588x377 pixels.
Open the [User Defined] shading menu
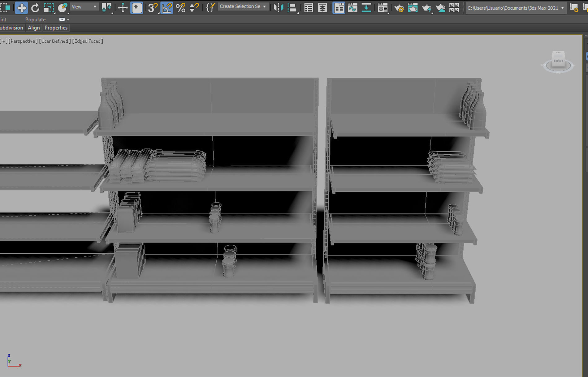coord(55,41)
